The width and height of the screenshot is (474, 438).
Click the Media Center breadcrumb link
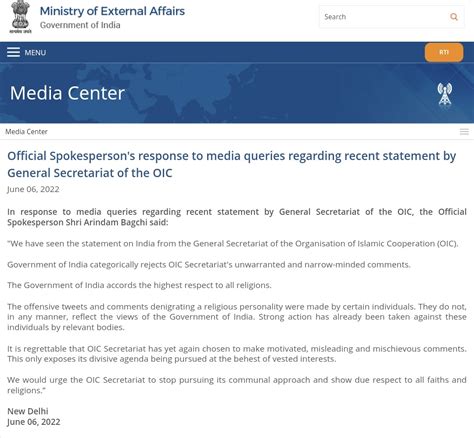(26, 132)
